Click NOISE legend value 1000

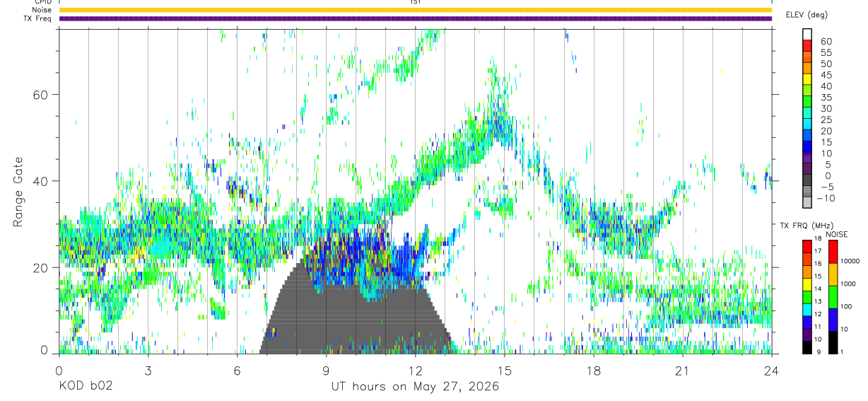pyautogui.click(x=848, y=284)
